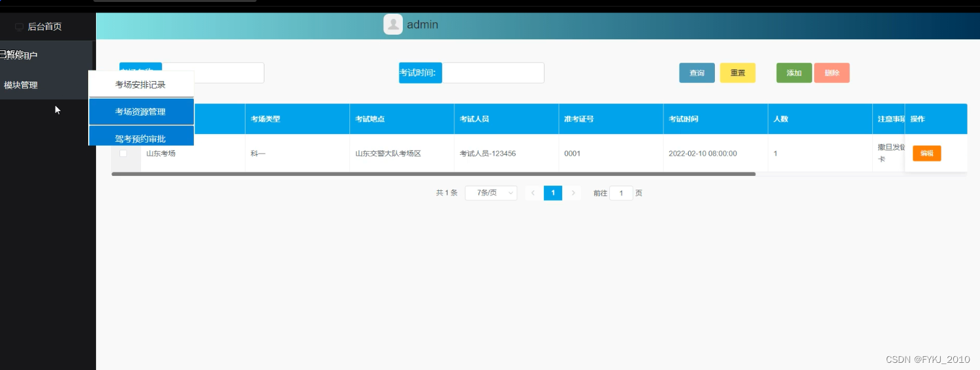Click the monitor icon beside 后台首页
The width and height of the screenshot is (980, 370).
tap(19, 27)
